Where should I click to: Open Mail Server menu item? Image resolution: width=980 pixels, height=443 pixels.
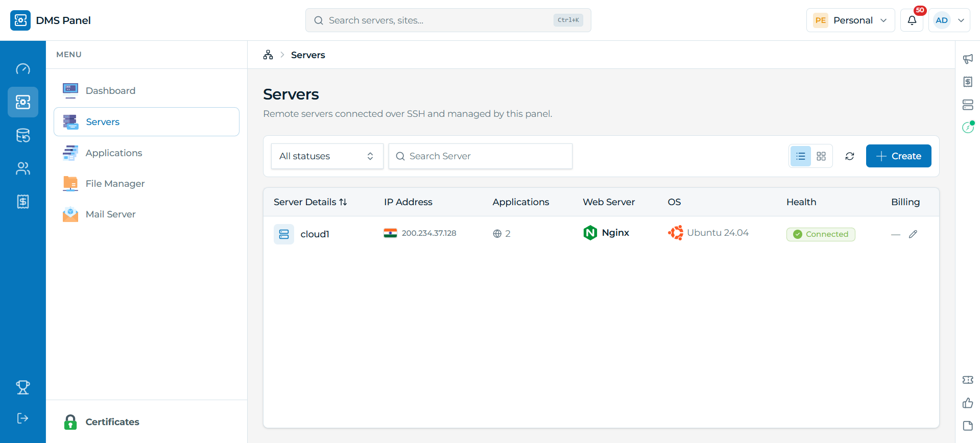coord(147,214)
